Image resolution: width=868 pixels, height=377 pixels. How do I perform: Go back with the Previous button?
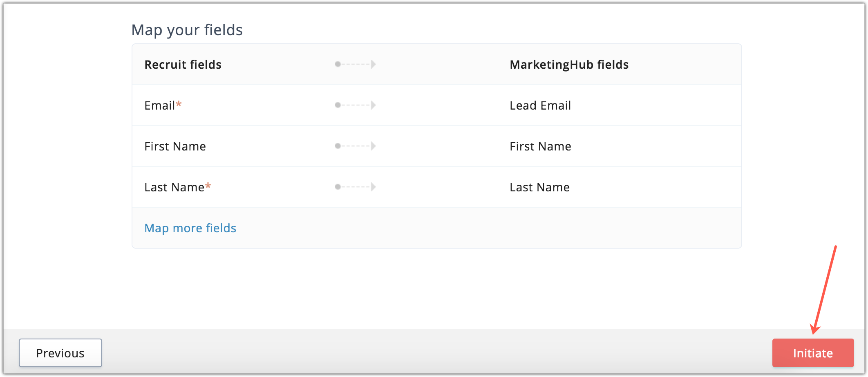(60, 353)
